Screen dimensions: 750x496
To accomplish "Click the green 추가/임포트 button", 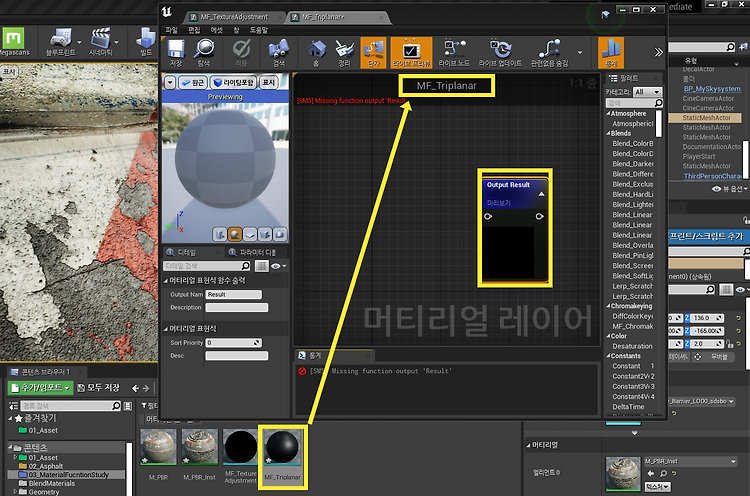I will click(41, 387).
